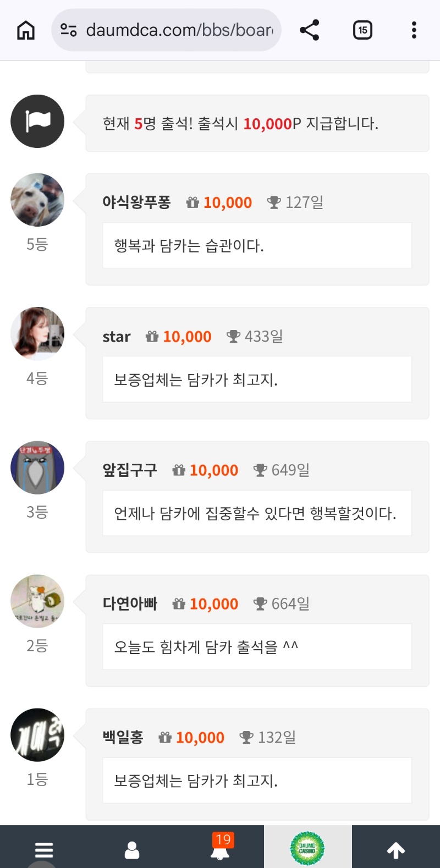
Task: Open 백일홍 user profile name
Action: coord(123,738)
